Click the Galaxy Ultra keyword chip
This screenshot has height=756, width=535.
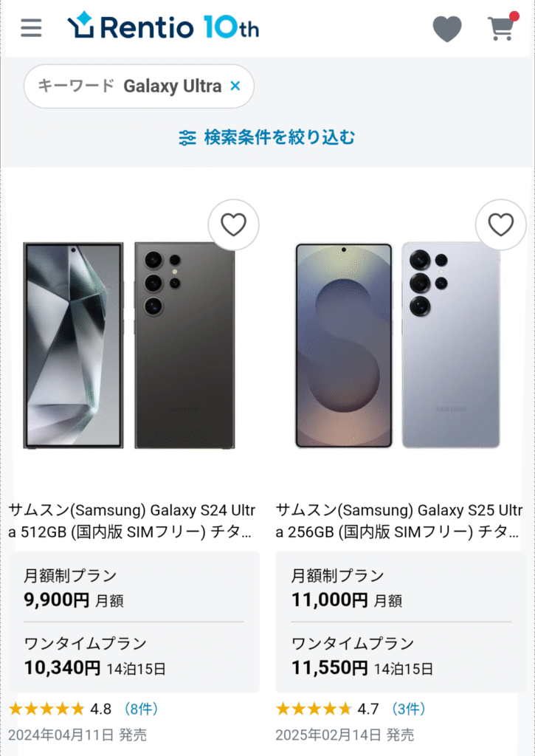click(x=139, y=86)
